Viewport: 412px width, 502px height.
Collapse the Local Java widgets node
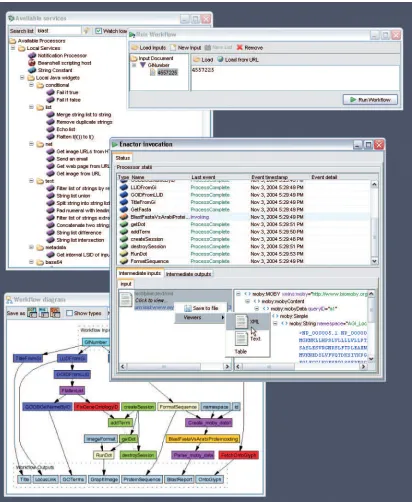22,77
